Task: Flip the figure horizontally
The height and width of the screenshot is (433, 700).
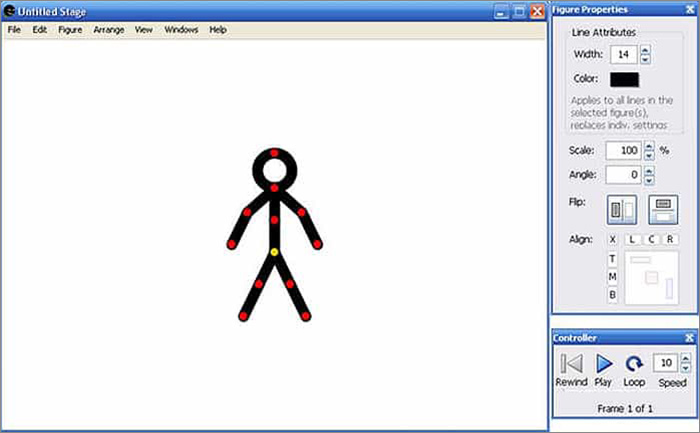Action: [x=622, y=209]
